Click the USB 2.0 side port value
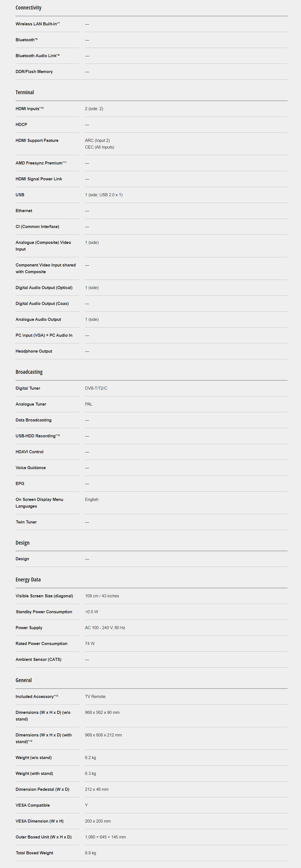This screenshot has width=301, height=868. point(103,195)
